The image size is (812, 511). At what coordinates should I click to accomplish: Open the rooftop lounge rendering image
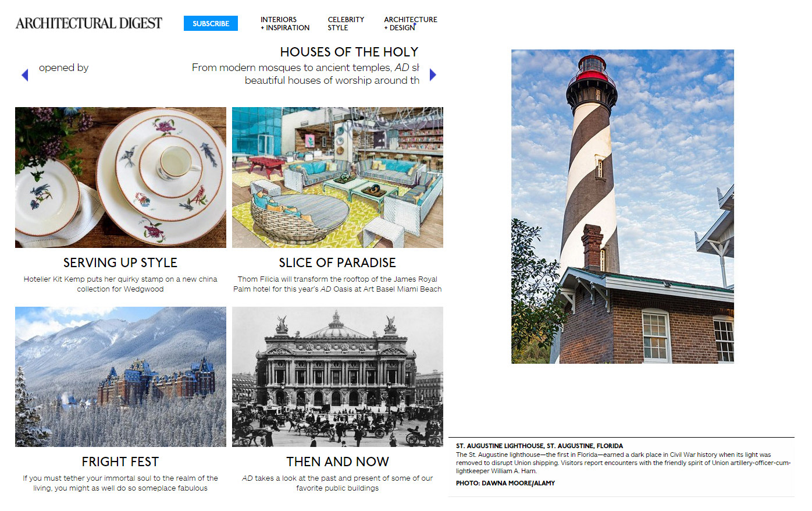pyautogui.click(x=337, y=178)
